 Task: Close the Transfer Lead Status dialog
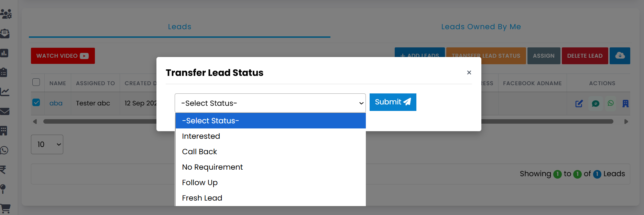pos(469,72)
